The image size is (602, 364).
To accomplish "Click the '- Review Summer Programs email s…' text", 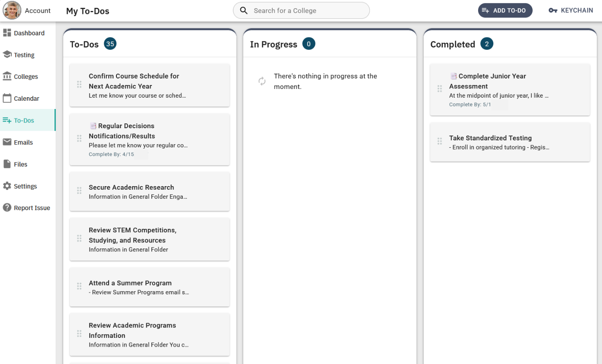I will [x=139, y=292].
